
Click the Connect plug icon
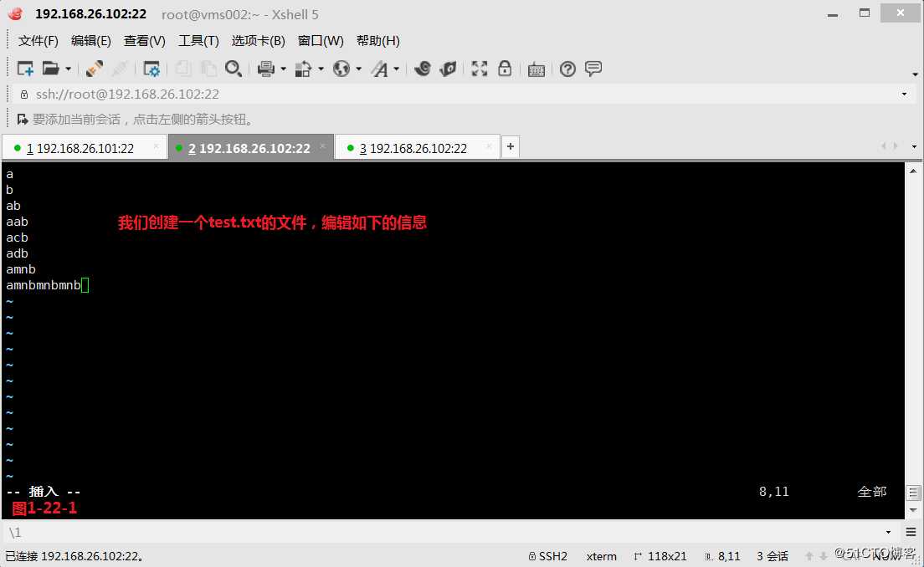(95, 69)
